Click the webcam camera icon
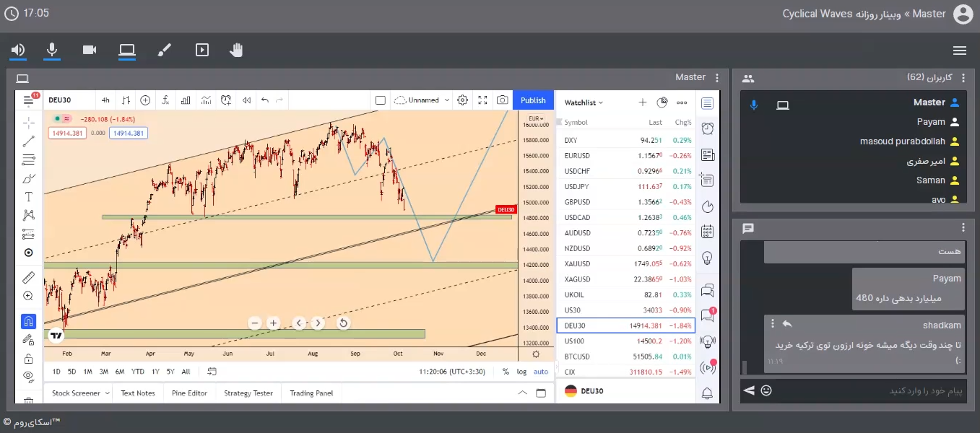Image resolution: width=980 pixels, height=433 pixels. pyautogui.click(x=90, y=50)
